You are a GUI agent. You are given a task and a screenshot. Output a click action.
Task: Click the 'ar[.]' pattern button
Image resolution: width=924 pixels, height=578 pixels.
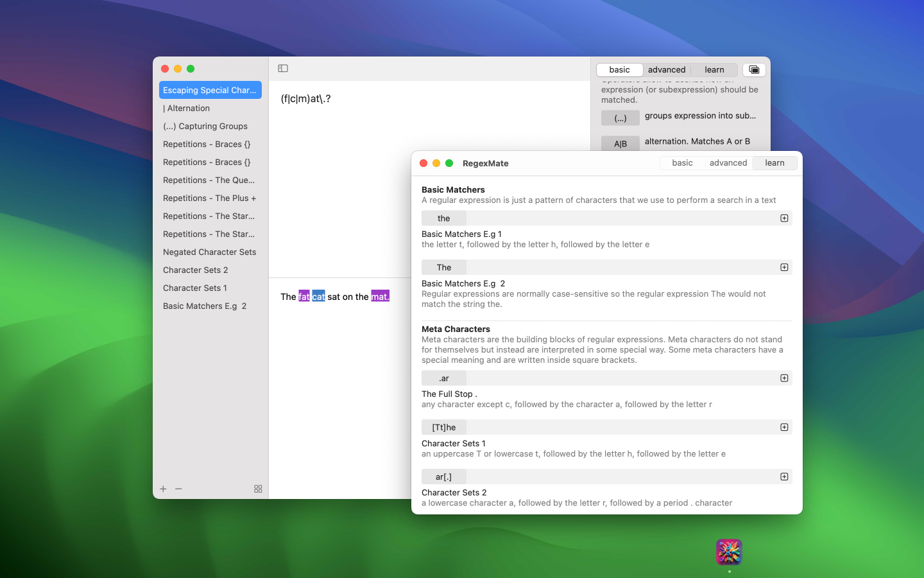[x=444, y=477]
